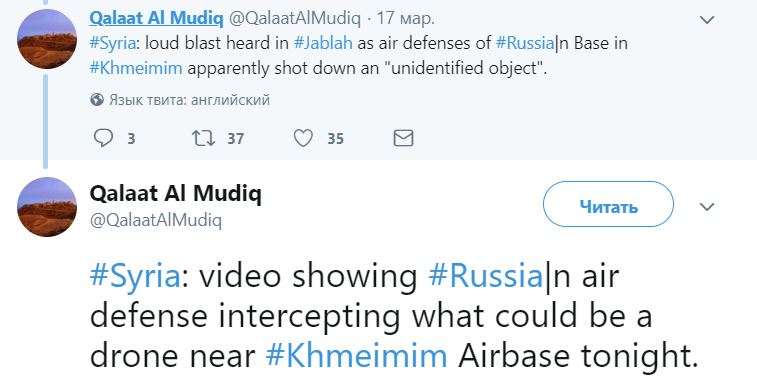
Task: Open the main tweet's author avatar
Action: click(47, 207)
